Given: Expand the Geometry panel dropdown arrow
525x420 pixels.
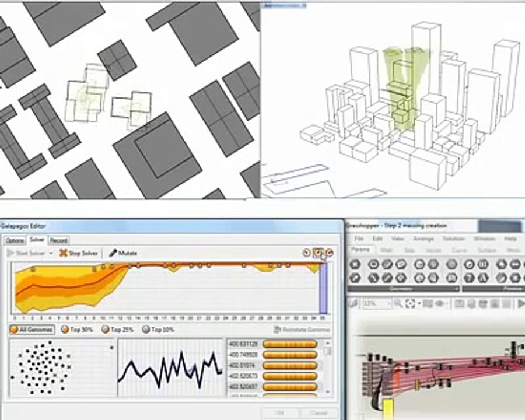Looking at the screenshot, I should (x=456, y=289).
